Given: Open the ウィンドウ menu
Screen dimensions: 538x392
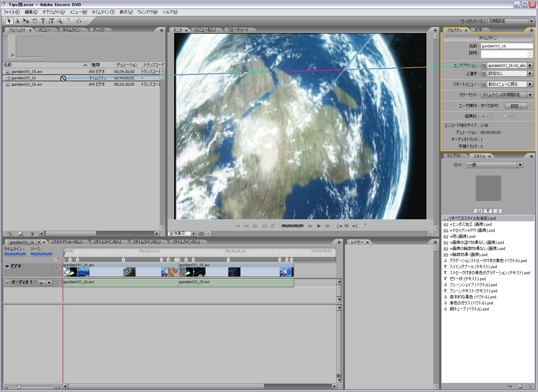Looking at the screenshot, I should 147,12.
